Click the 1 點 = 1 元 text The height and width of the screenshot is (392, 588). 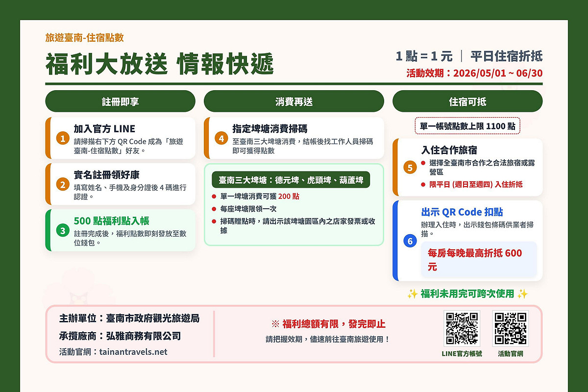[x=424, y=56]
